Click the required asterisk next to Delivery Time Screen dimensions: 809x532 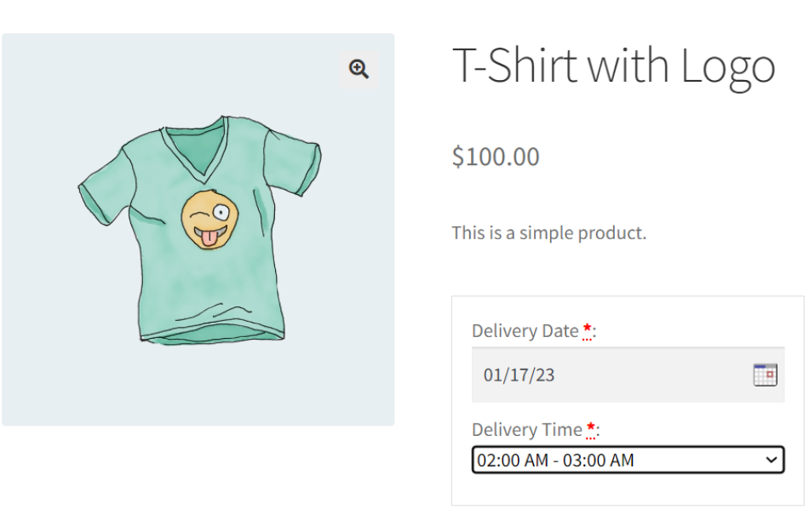pyautogui.click(x=591, y=425)
